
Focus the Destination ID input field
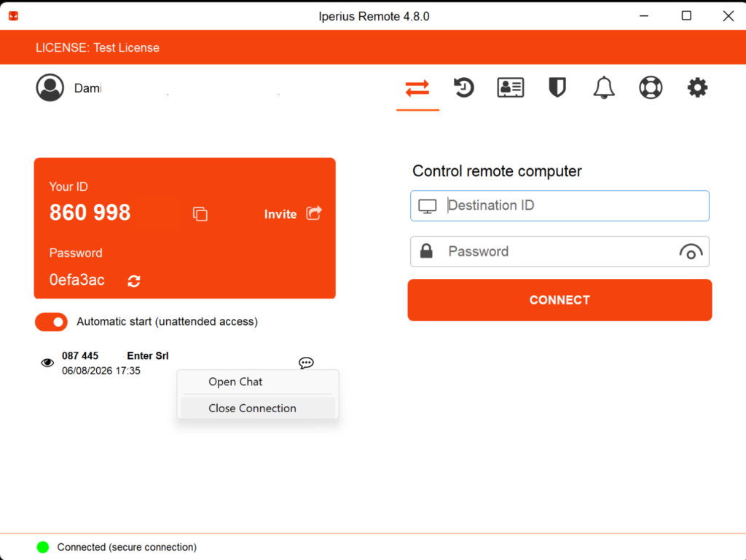point(559,206)
